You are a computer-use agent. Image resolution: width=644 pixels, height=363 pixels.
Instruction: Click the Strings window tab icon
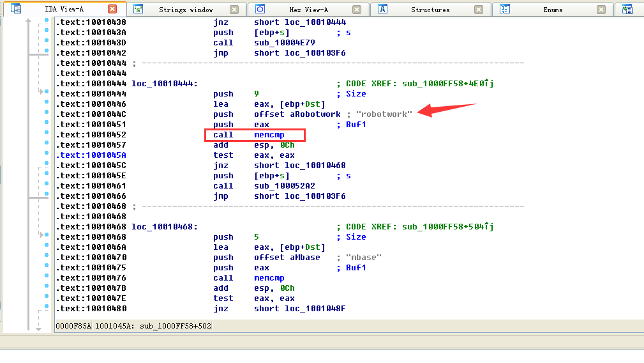[x=139, y=9]
